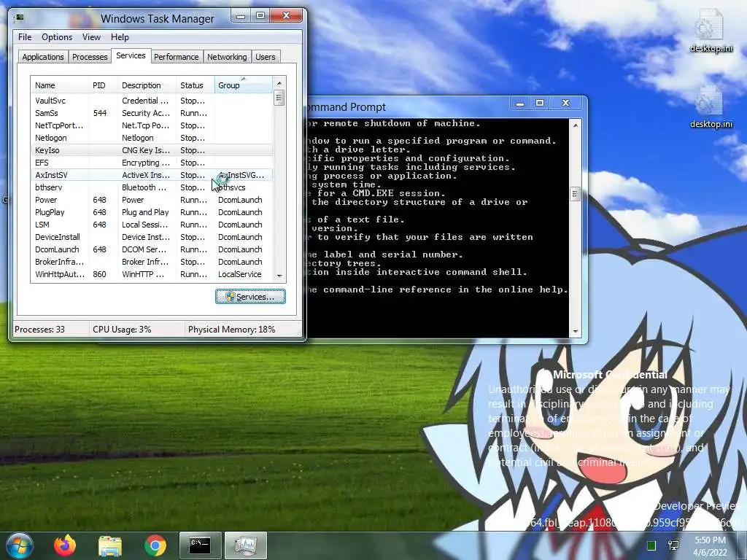The image size is (747, 560).
Task: Click Command Prompt scroll down arrow
Action: coord(576,331)
